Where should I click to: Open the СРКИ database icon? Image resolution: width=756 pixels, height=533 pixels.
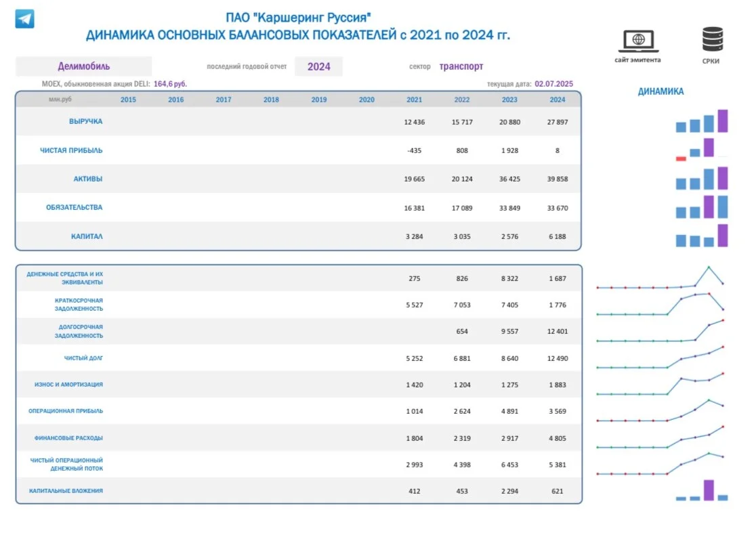pyautogui.click(x=712, y=39)
